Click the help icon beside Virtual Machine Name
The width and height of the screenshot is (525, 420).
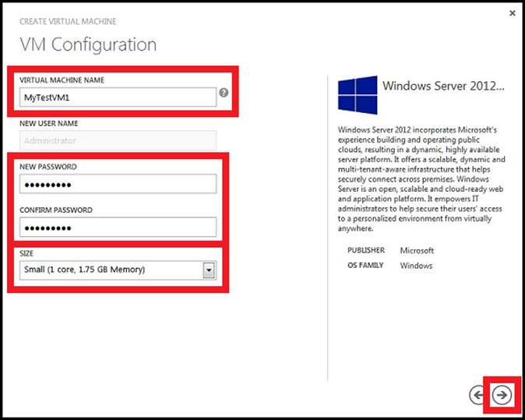tap(224, 93)
